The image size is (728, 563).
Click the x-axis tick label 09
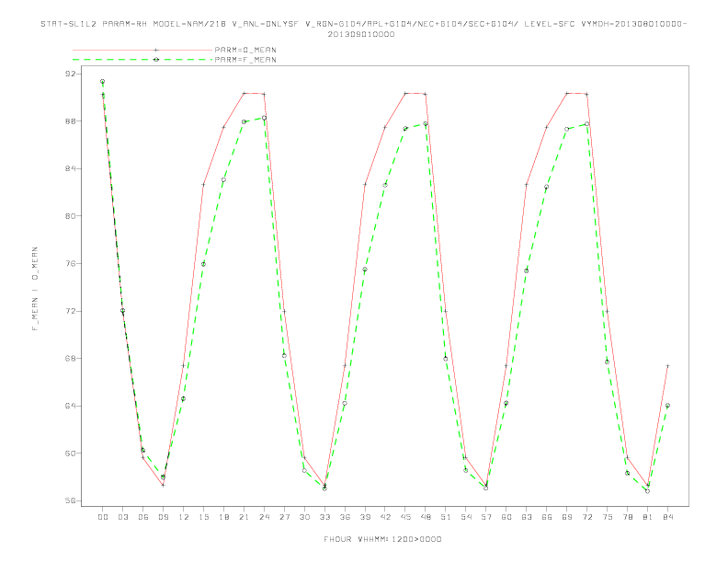point(163,517)
